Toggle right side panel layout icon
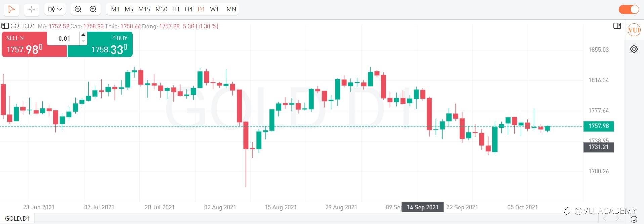 [617, 26]
